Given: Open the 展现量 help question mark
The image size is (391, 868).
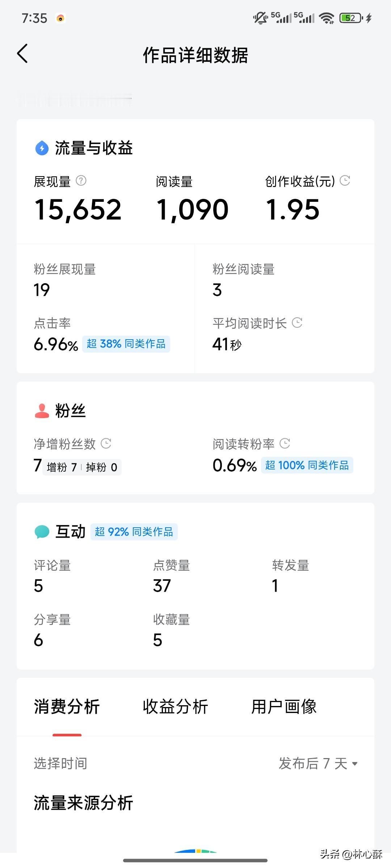Looking at the screenshot, I should [x=81, y=180].
